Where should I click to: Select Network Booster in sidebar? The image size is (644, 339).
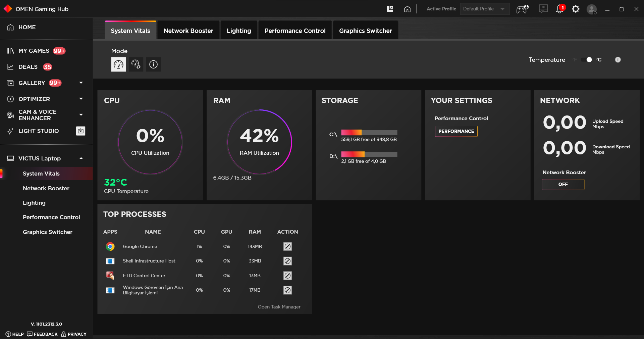coord(46,188)
